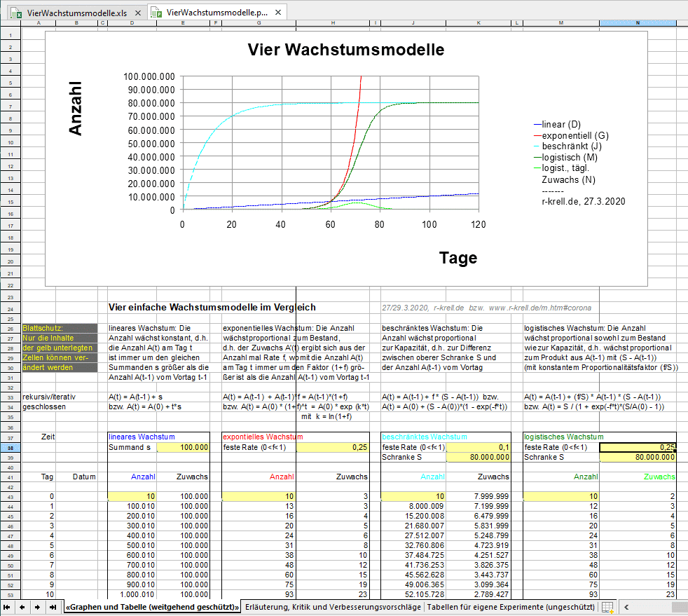Click the select-all corner of the grid
This screenshot has height=616, width=688.
[10, 23]
